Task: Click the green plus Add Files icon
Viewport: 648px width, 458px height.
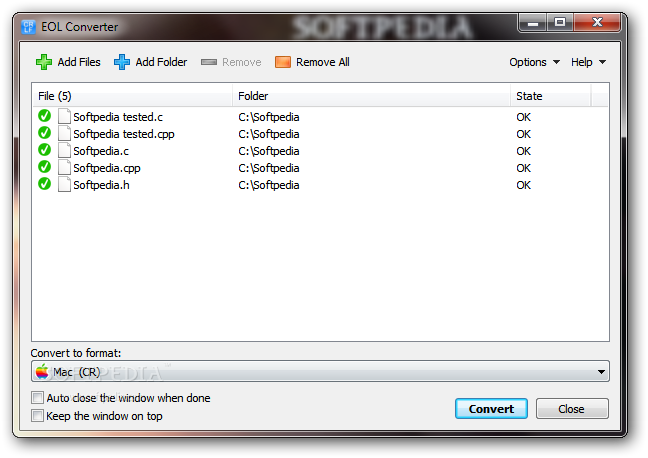Action: click(44, 62)
